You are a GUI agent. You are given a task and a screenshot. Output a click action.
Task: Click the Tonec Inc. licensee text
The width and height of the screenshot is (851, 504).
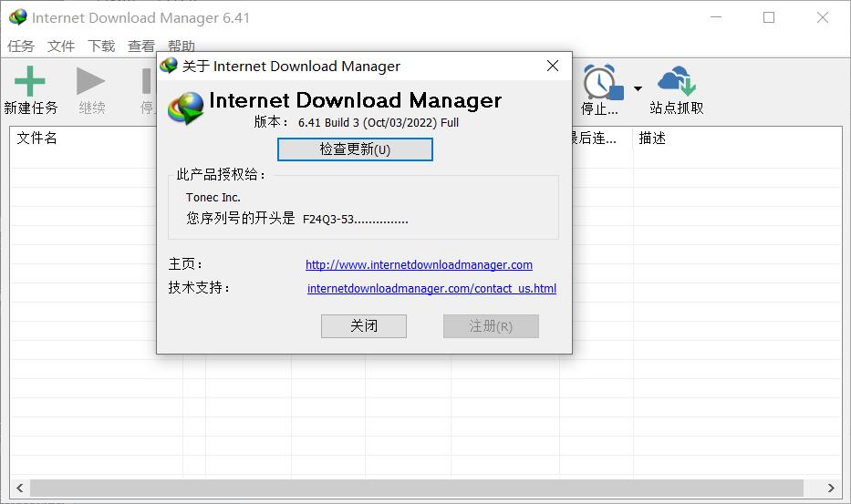pyautogui.click(x=213, y=198)
